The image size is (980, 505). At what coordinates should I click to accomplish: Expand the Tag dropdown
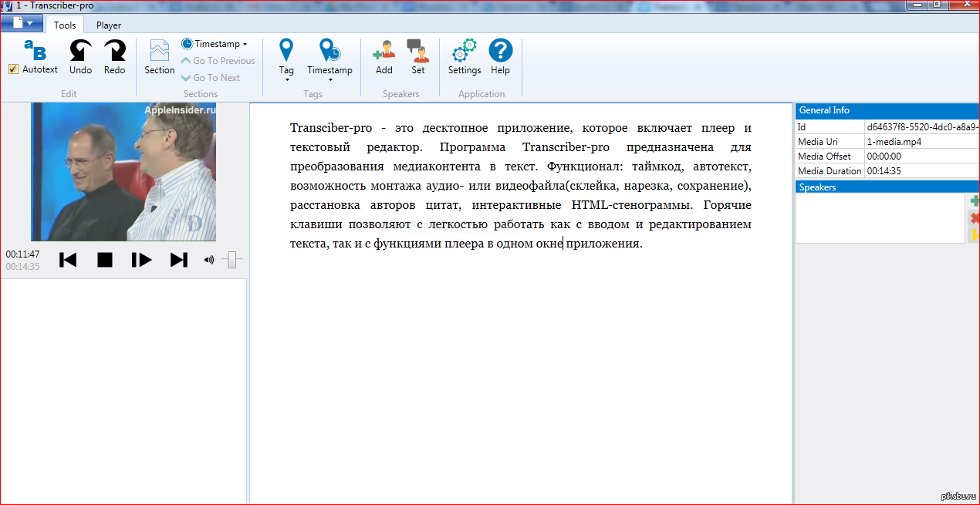(x=286, y=79)
